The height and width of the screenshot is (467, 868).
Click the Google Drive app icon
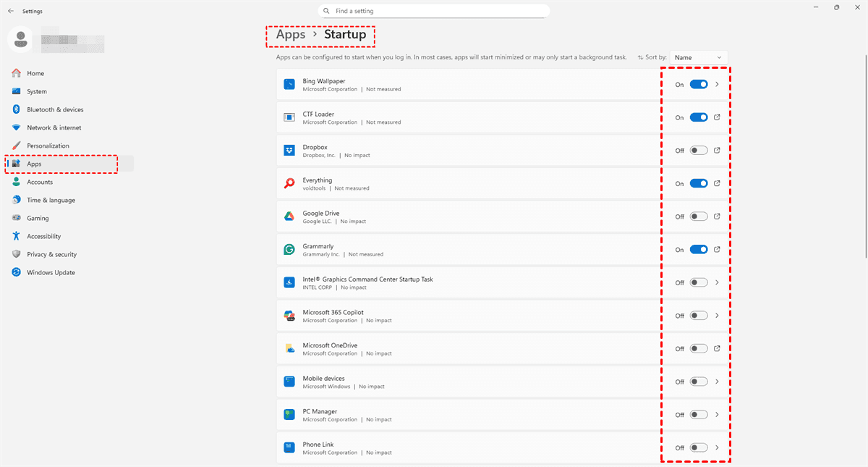tap(289, 216)
